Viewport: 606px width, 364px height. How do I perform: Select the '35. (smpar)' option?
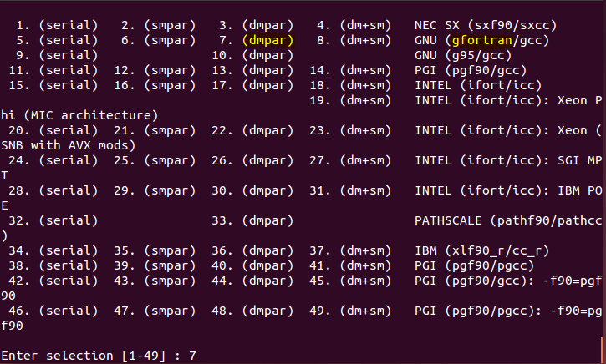click(155, 251)
